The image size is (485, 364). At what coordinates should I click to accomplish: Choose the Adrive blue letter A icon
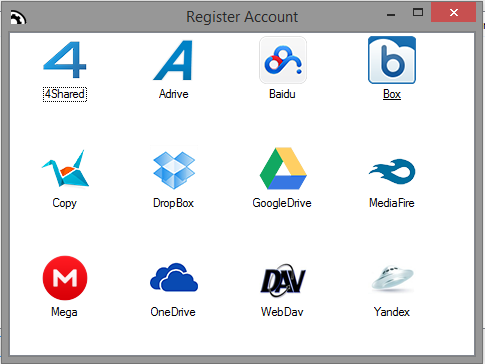174,60
